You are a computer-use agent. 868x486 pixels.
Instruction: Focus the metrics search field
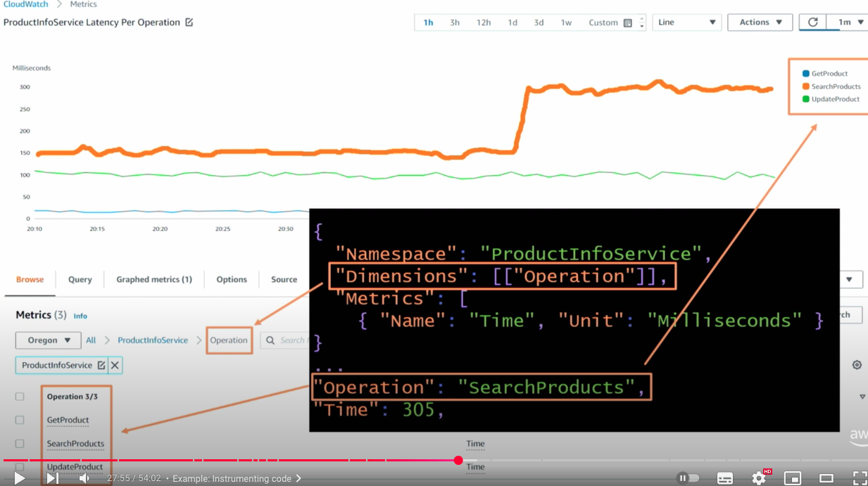tap(284, 340)
